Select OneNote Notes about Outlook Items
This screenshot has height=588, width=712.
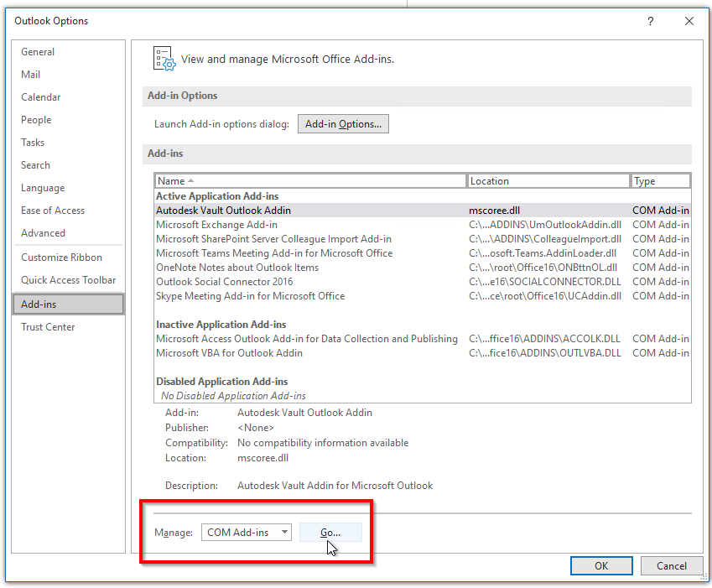point(423,268)
